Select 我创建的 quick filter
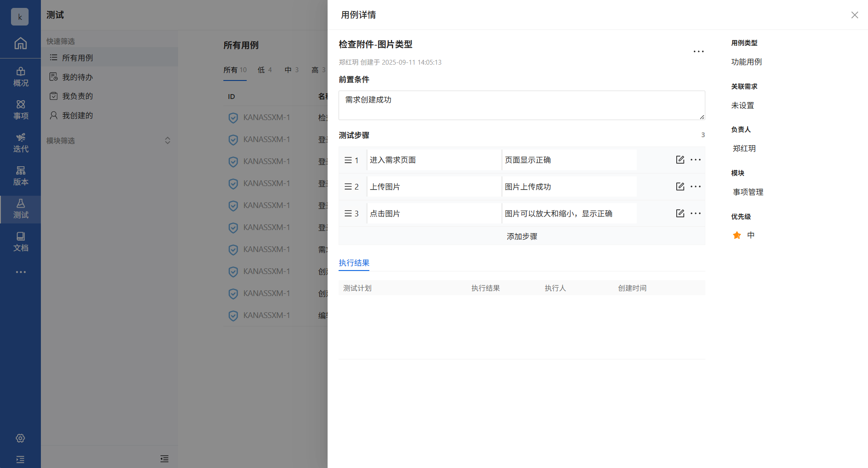Screen dimensions: 868x468 109,115
